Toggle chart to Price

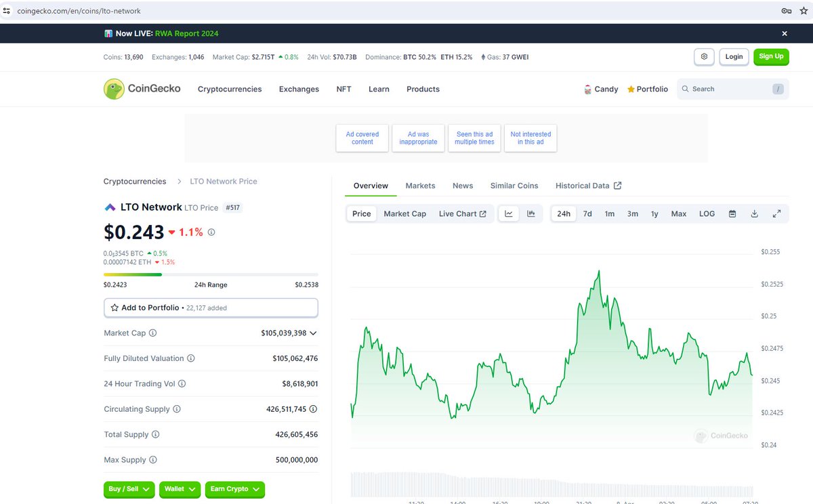[x=362, y=213]
